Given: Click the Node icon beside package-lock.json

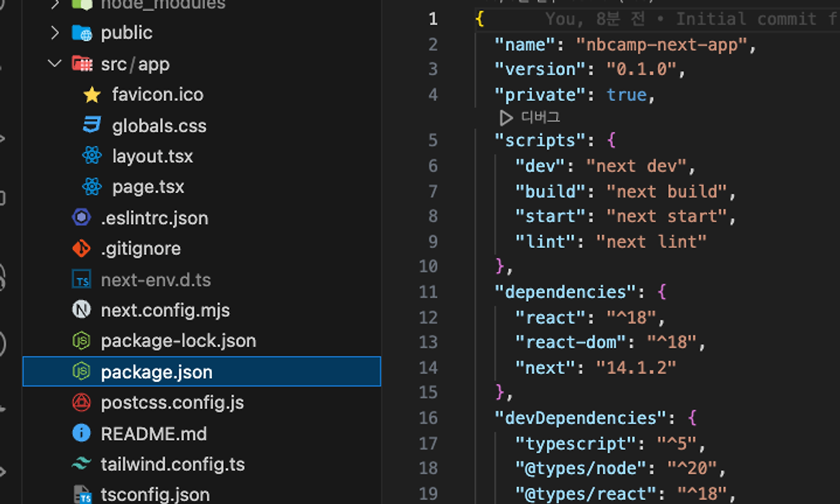Looking at the screenshot, I should pos(81,341).
